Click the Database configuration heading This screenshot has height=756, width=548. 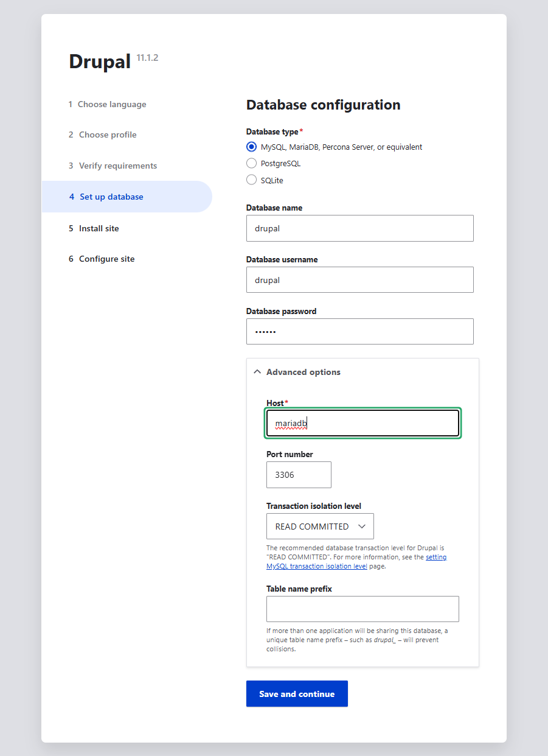coord(323,105)
